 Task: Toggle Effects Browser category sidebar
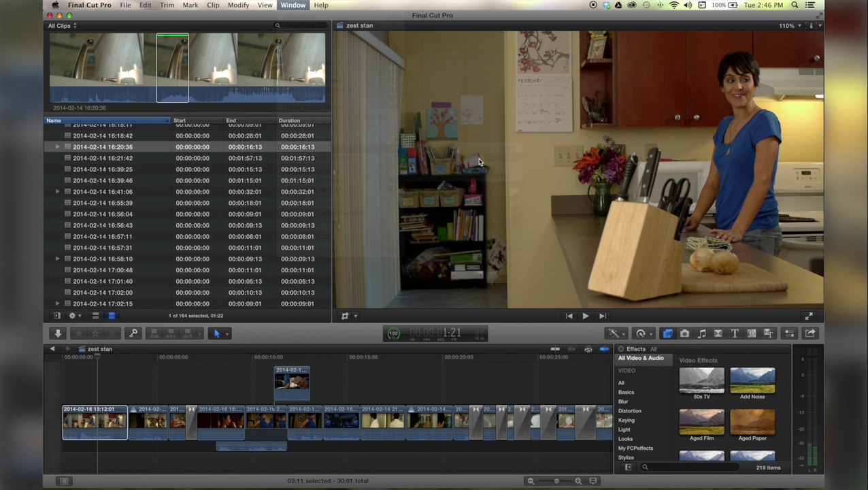coord(628,468)
